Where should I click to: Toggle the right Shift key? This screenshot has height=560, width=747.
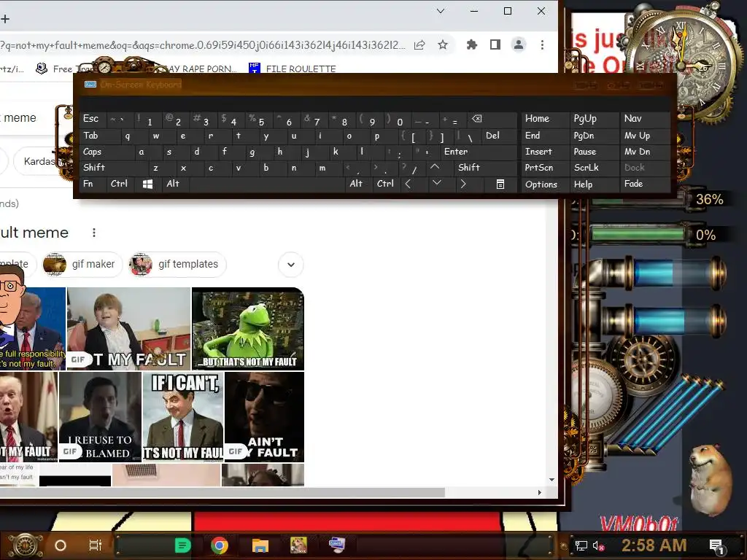pyautogui.click(x=485, y=168)
